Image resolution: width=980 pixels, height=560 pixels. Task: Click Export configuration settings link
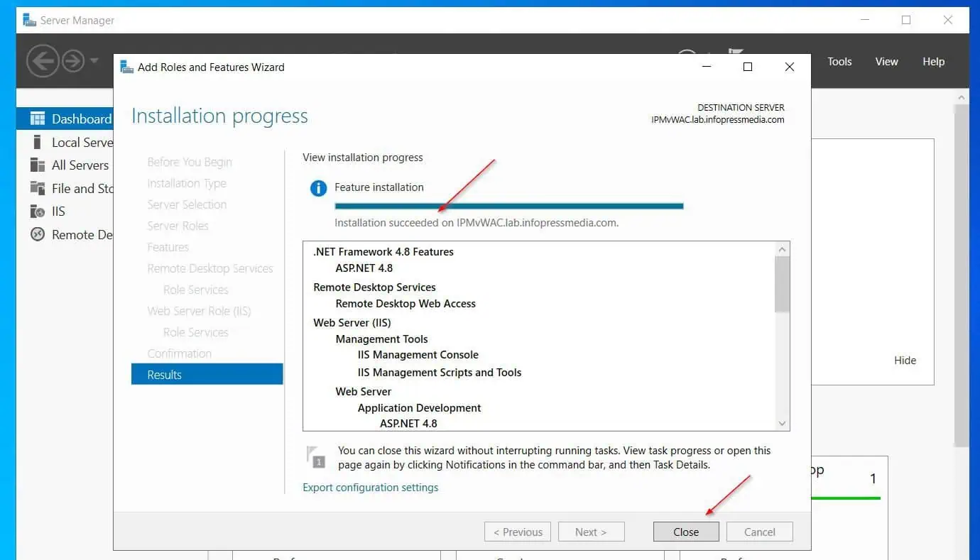click(x=370, y=488)
